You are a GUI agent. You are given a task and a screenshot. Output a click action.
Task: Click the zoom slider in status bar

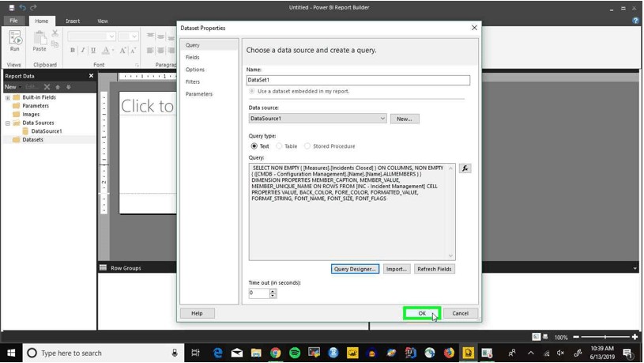click(605, 337)
